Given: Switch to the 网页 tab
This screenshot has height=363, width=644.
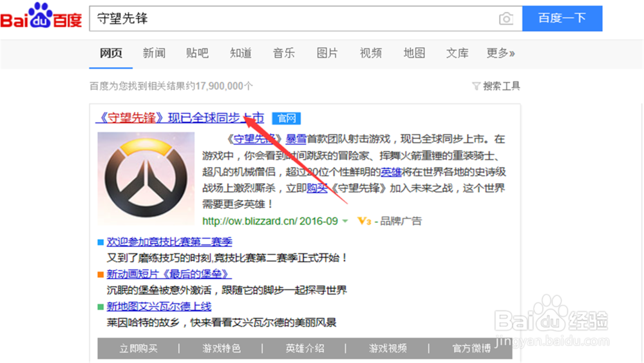Looking at the screenshot, I should (111, 53).
